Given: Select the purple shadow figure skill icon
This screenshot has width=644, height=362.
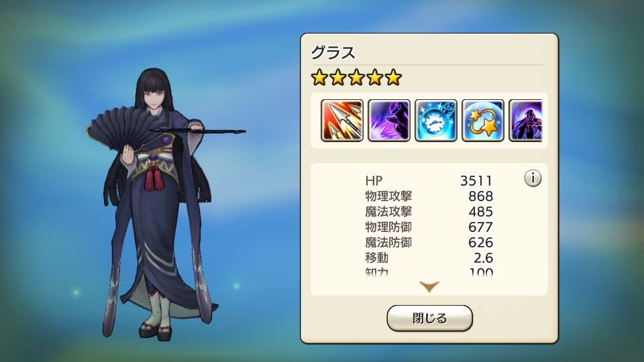Looking at the screenshot, I should tap(389, 120).
